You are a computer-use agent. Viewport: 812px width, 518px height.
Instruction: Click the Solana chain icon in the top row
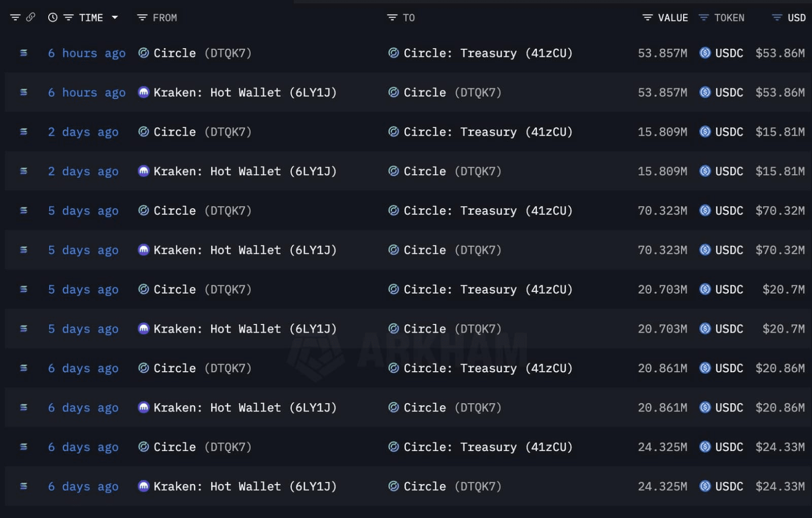(23, 53)
